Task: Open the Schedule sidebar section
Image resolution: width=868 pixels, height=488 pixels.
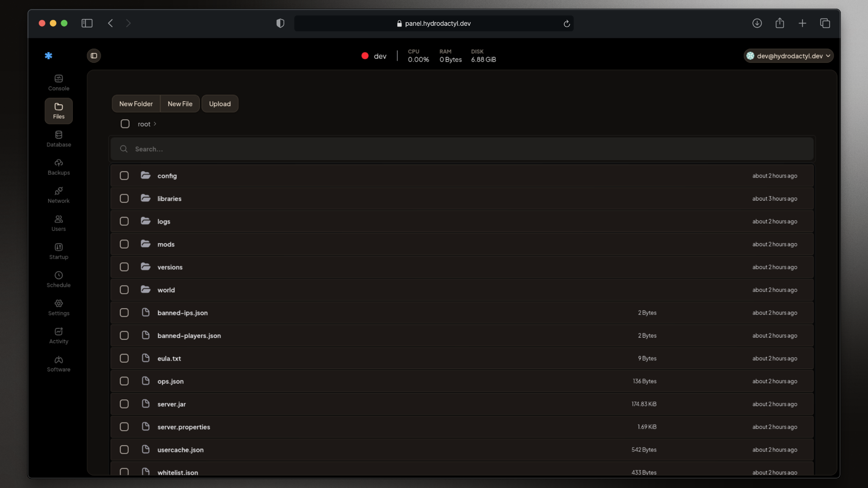Action: coord(59,279)
